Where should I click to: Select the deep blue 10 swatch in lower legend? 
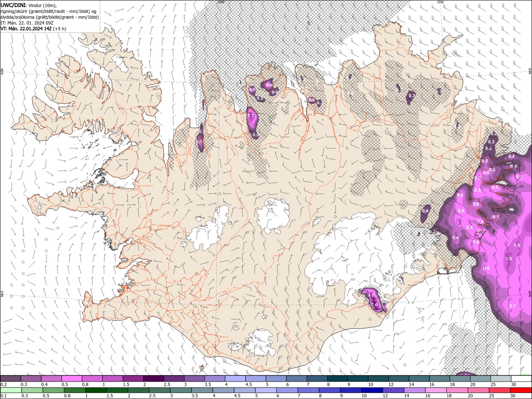(372, 390)
